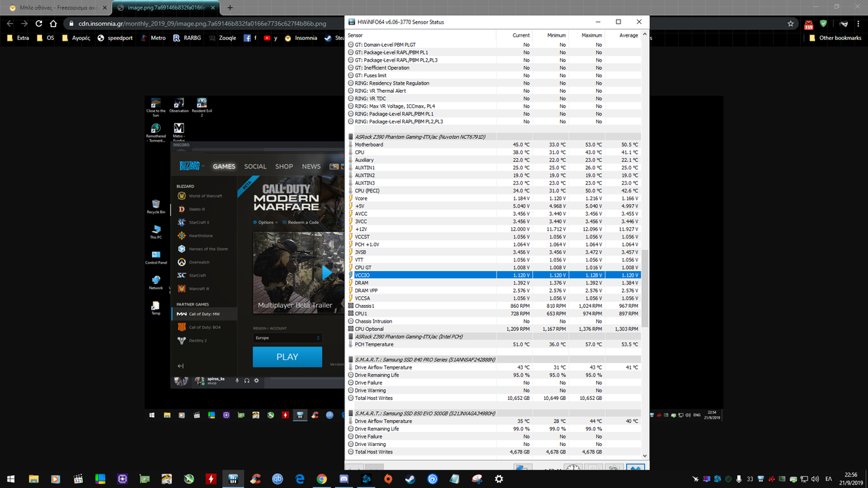Open Battle.net from the taskbar
This screenshot has height=488, width=868.
366,479
